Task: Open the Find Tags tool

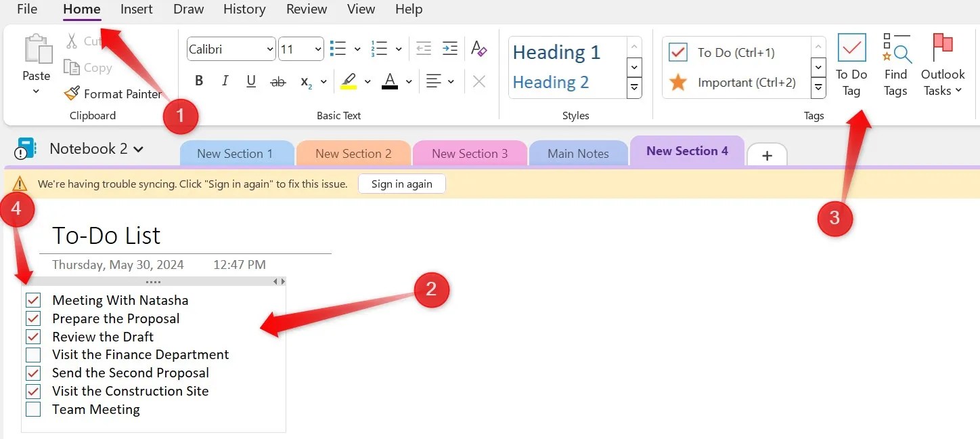Action: pyautogui.click(x=895, y=66)
